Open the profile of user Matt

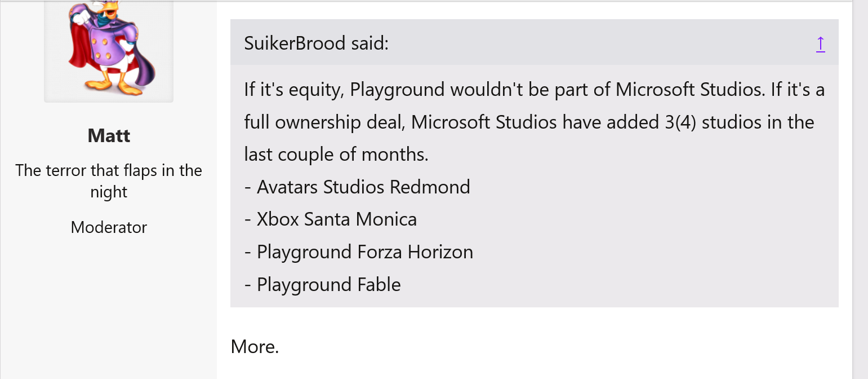(109, 135)
